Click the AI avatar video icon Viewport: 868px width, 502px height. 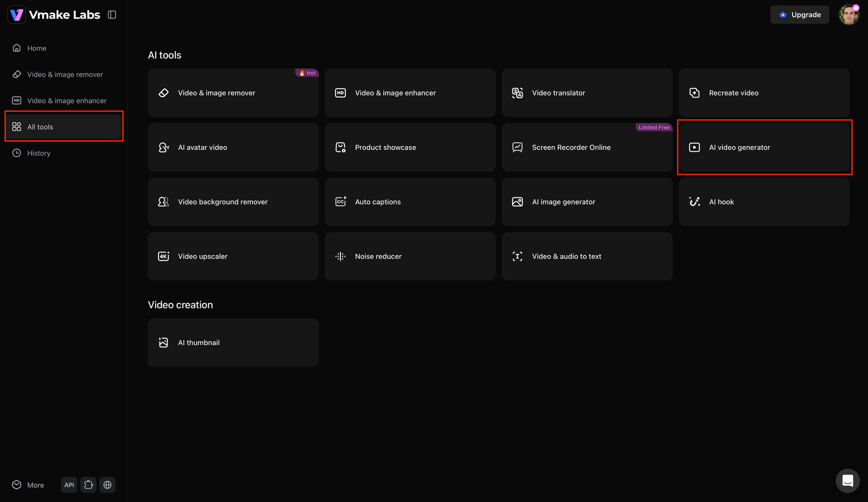[164, 147]
